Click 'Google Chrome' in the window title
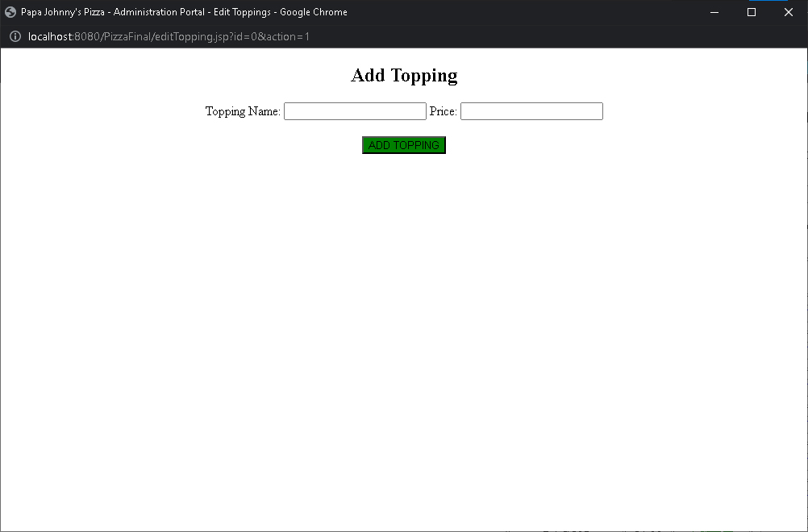This screenshot has height=532, width=808. pos(314,12)
